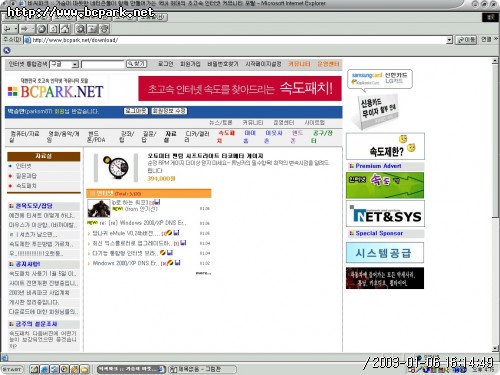The width and height of the screenshot is (500, 375).
Task: Click the page scrollbar up arrow
Action: click(495, 61)
